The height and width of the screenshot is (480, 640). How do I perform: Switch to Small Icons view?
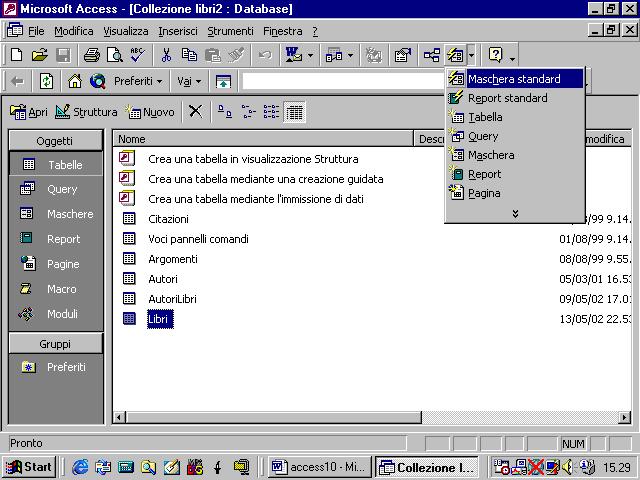coord(248,111)
